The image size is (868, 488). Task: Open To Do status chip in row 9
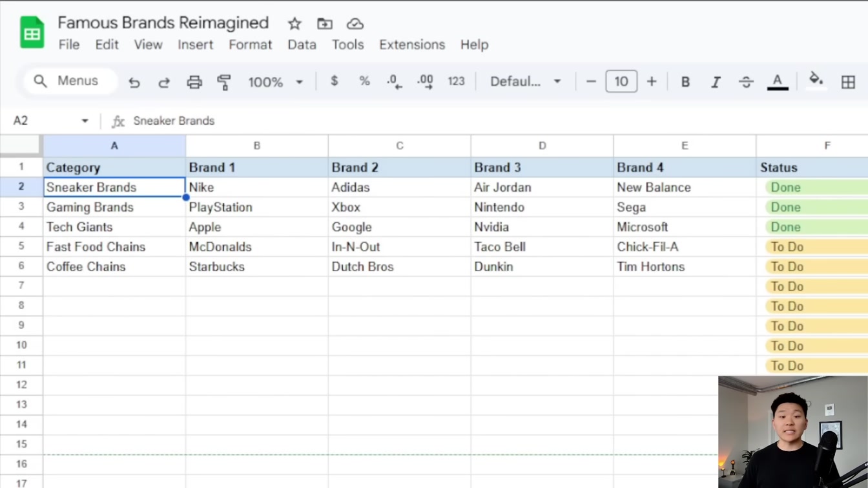click(816, 326)
